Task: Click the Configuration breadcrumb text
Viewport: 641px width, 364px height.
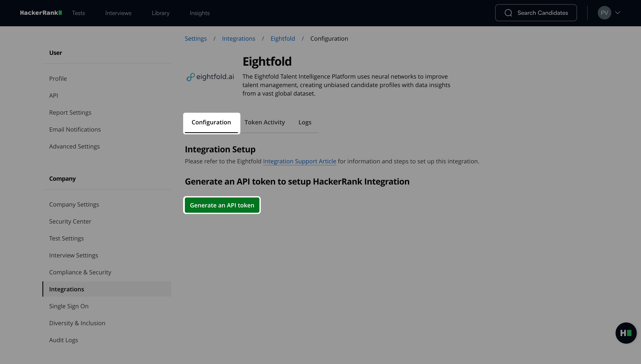Action: point(329,39)
